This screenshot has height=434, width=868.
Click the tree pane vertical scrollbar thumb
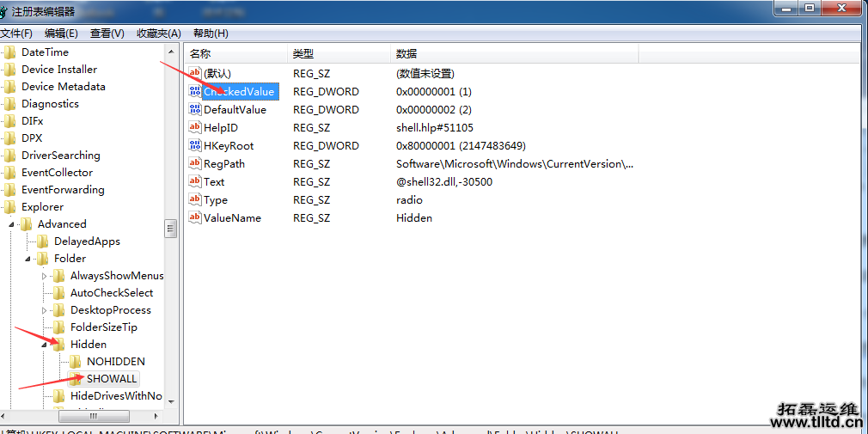171,228
